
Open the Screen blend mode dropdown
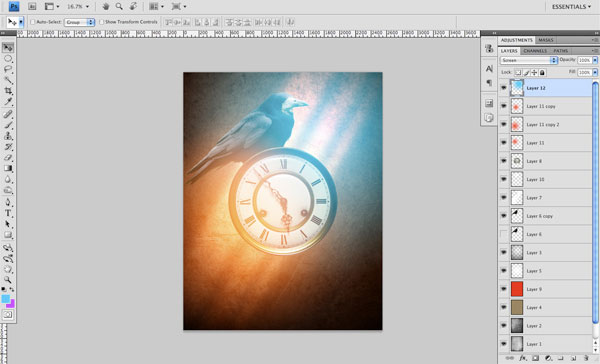click(528, 60)
